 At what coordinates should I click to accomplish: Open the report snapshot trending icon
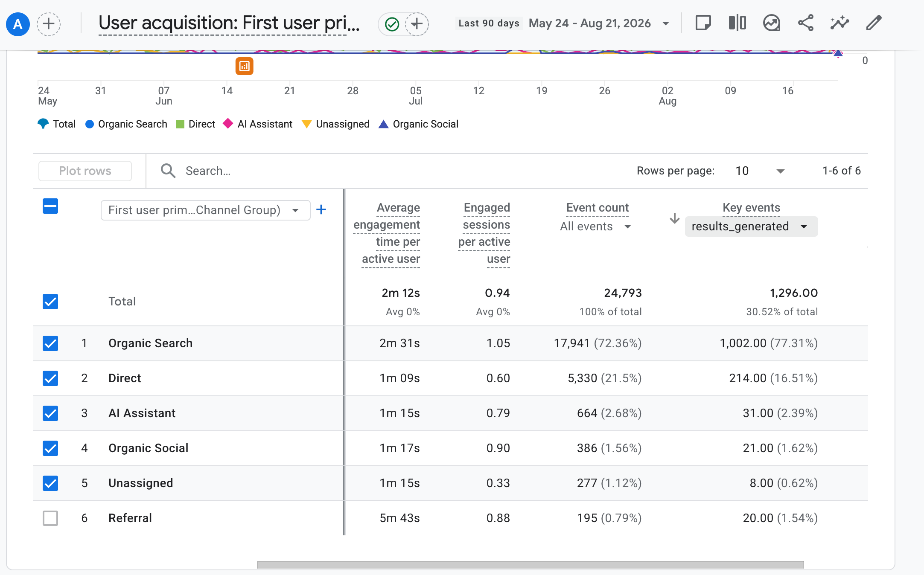pyautogui.click(x=771, y=23)
